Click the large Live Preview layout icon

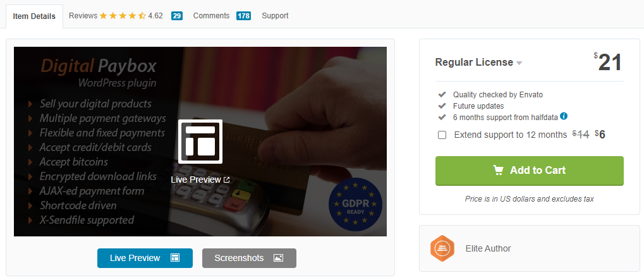tap(200, 142)
